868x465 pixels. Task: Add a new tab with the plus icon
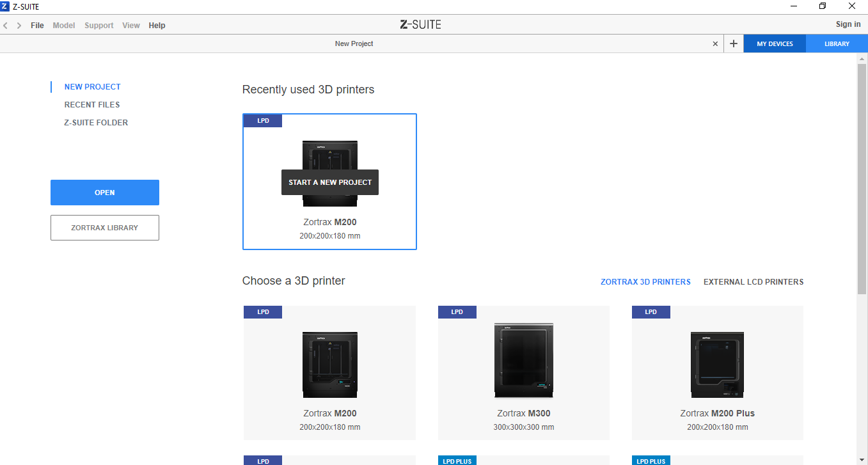pos(734,43)
